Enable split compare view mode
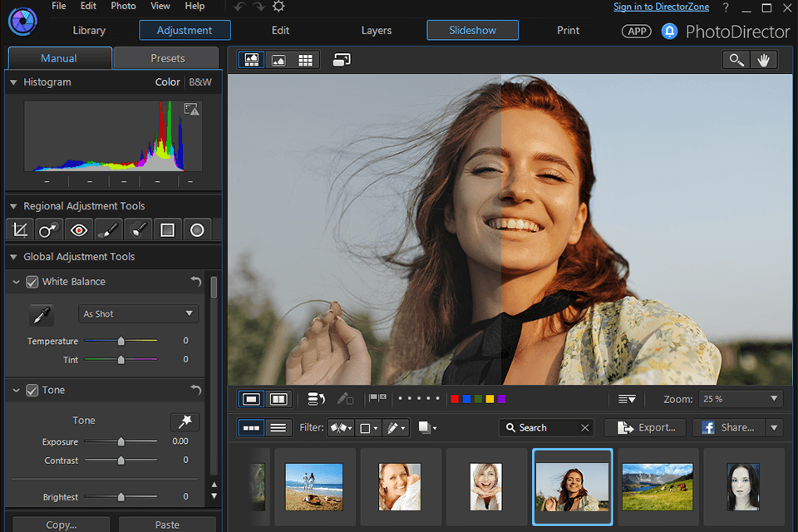The width and height of the screenshot is (798, 532). click(278, 399)
